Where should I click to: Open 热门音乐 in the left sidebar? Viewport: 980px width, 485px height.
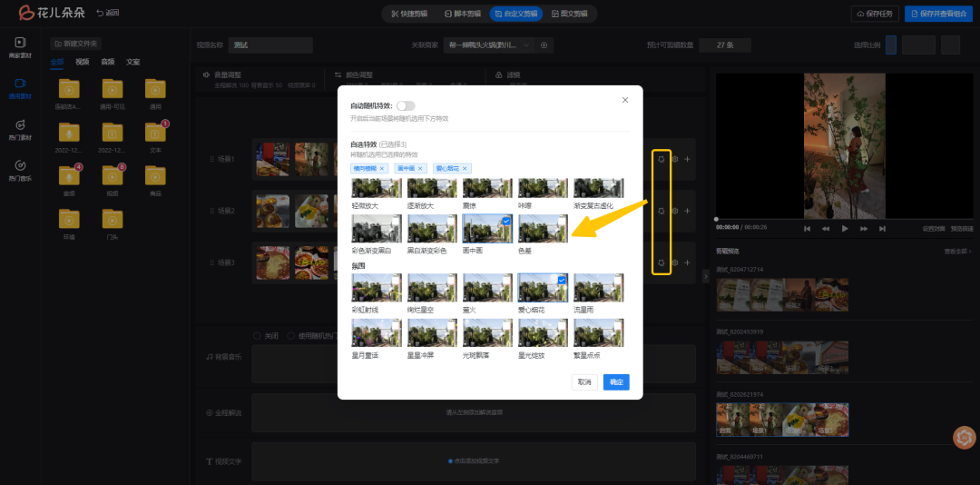pyautogui.click(x=20, y=170)
